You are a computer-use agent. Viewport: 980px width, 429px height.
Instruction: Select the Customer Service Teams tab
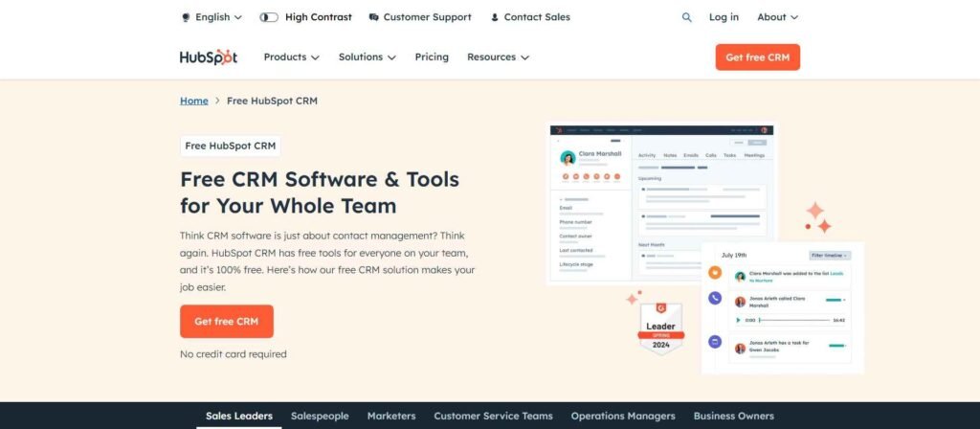click(x=493, y=416)
